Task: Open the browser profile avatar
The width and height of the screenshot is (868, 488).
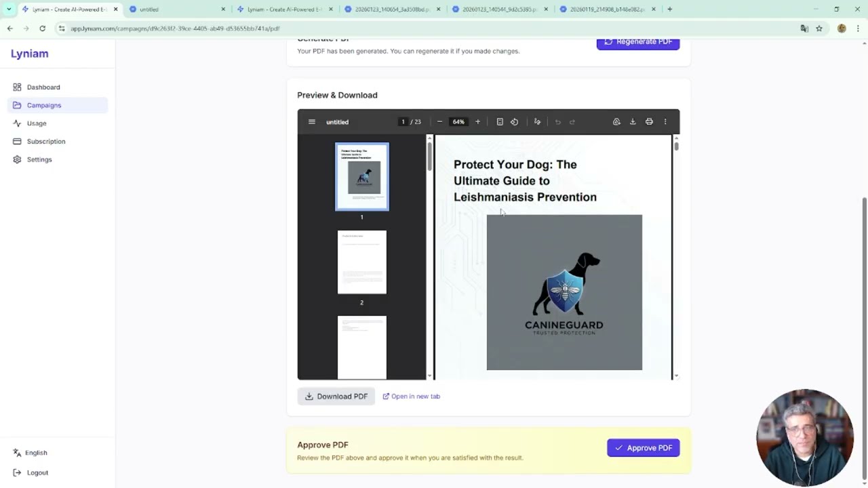Action: (842, 28)
